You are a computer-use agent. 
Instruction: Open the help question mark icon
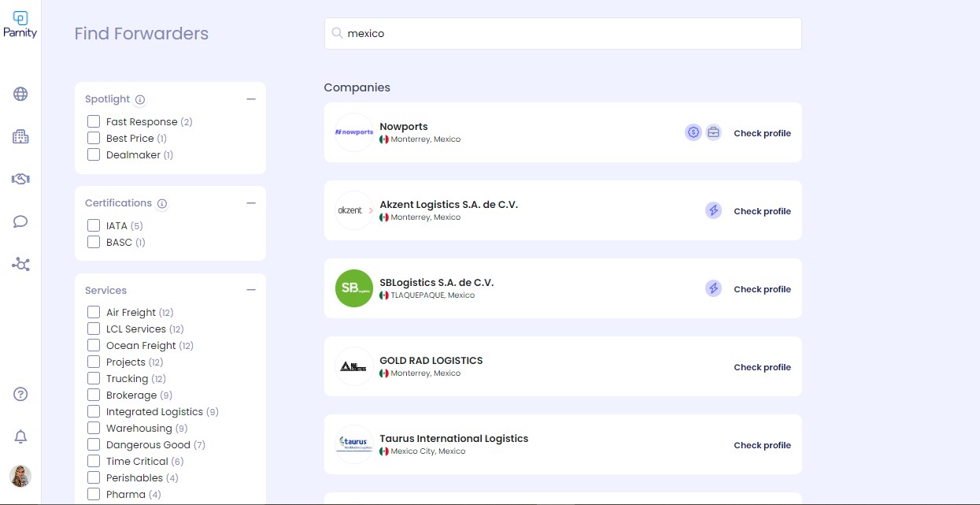(x=21, y=395)
